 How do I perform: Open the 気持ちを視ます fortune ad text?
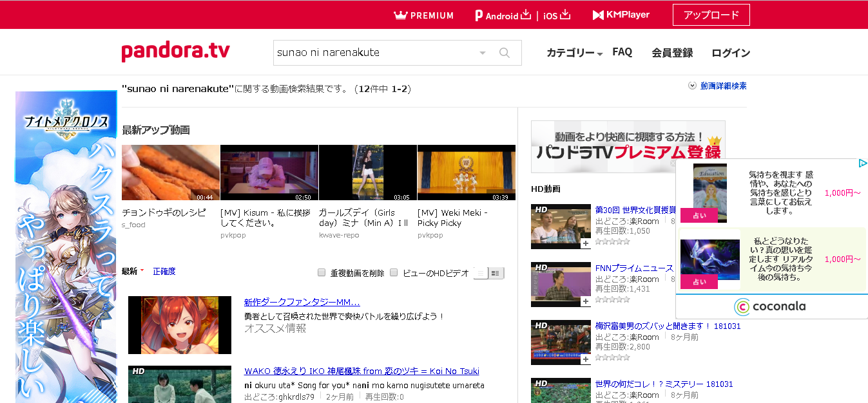click(x=780, y=192)
